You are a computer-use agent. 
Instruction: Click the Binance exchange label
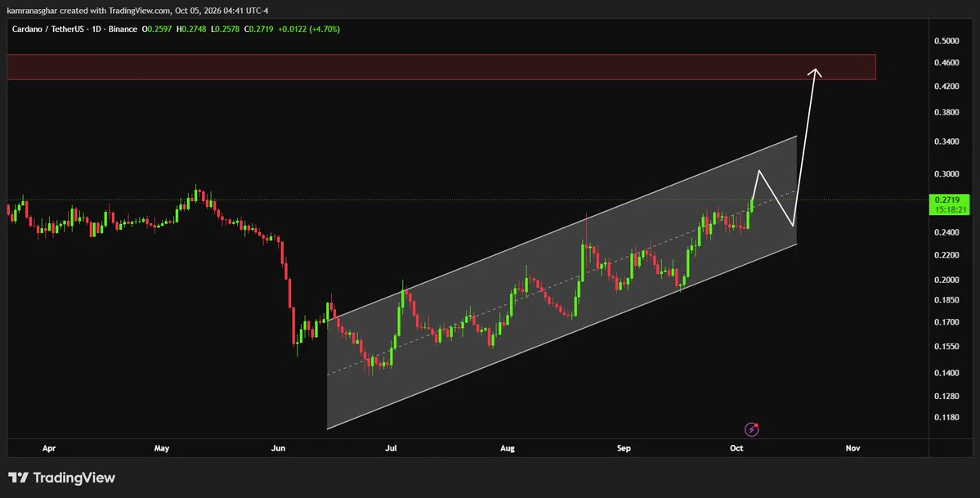pyautogui.click(x=123, y=29)
